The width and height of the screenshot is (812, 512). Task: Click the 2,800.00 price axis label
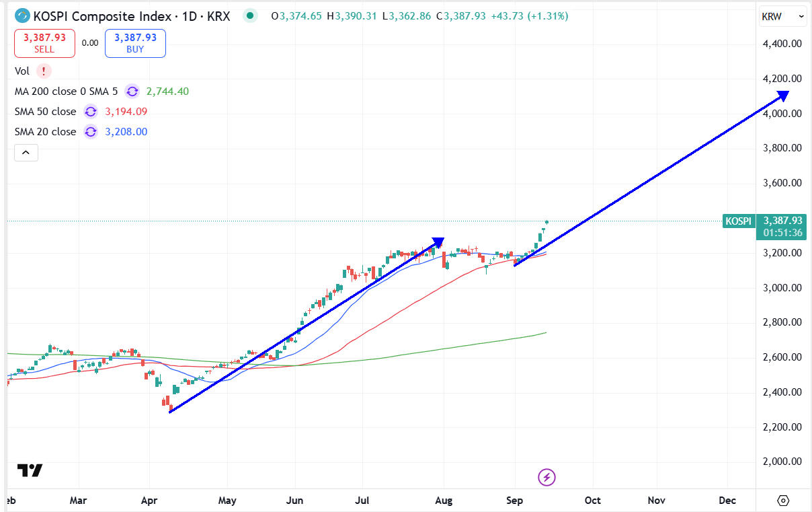(x=782, y=322)
